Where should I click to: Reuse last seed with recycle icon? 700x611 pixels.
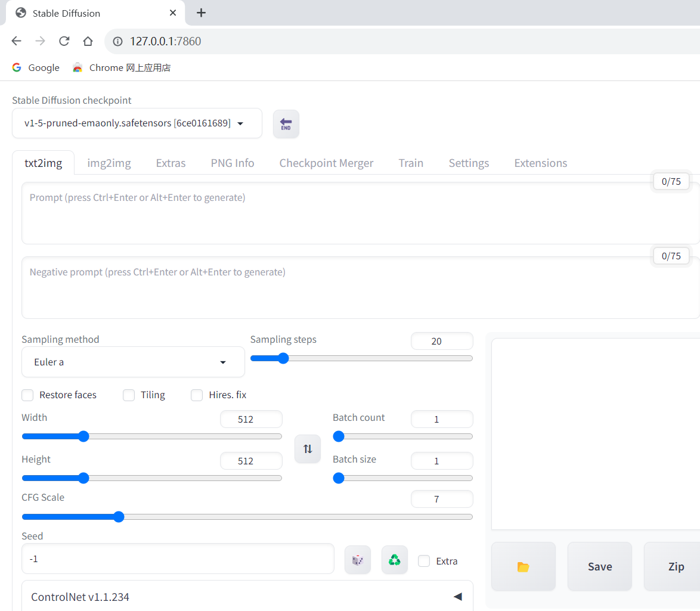click(x=395, y=560)
